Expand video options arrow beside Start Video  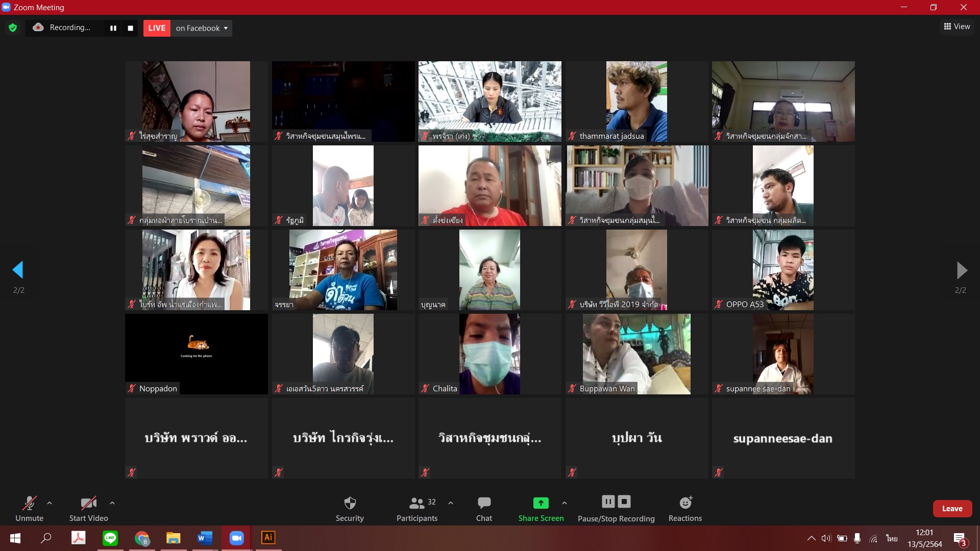coord(112,503)
